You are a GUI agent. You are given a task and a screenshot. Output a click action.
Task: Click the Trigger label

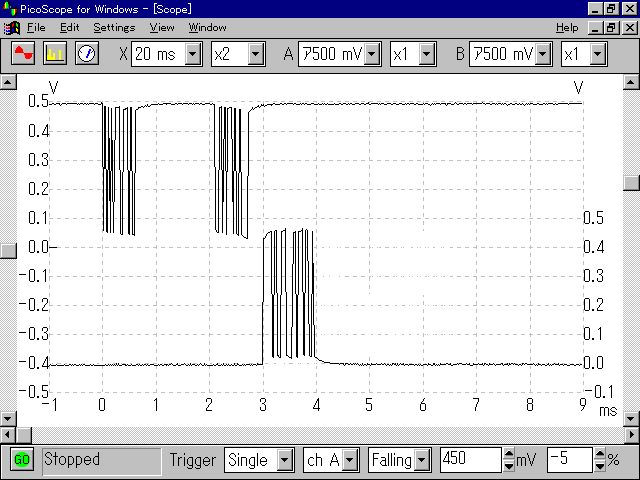coord(192,460)
